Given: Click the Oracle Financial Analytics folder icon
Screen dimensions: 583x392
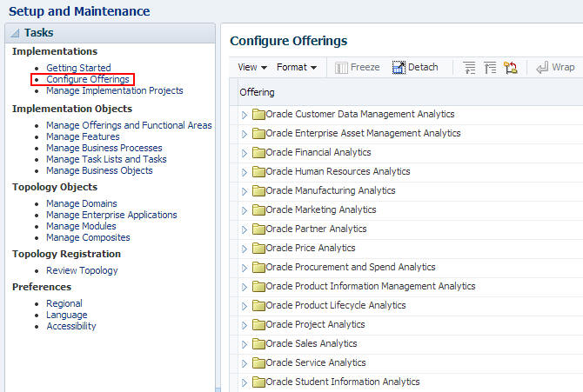Looking at the screenshot, I should (x=258, y=153).
